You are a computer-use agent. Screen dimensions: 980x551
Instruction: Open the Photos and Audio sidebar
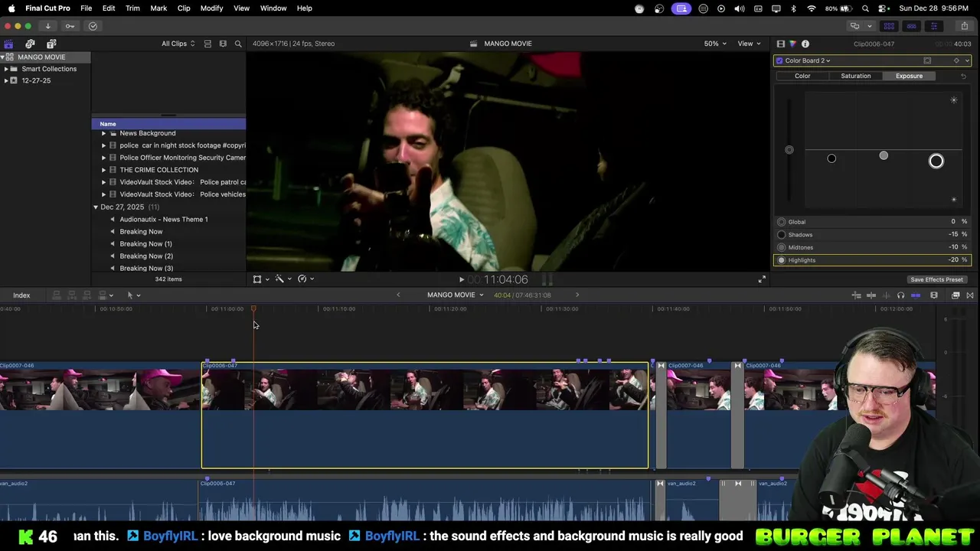point(30,44)
